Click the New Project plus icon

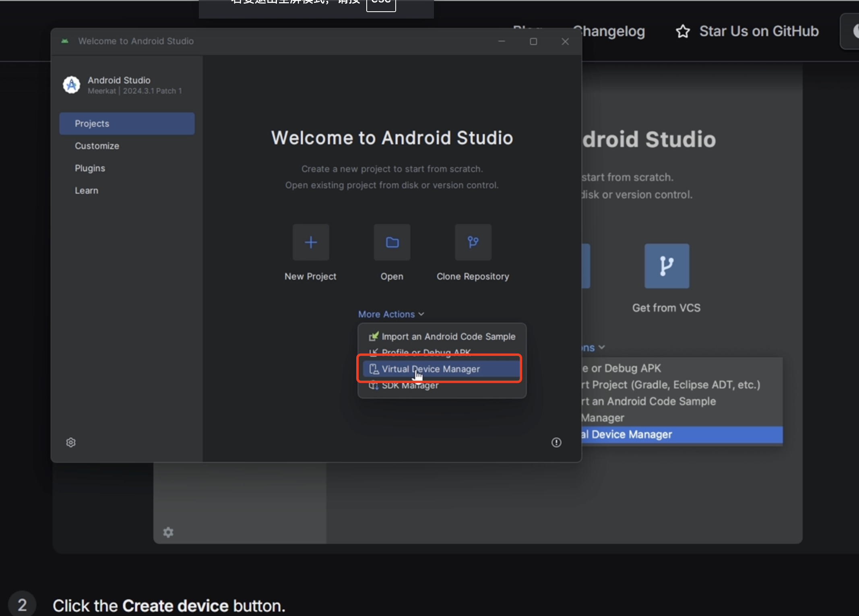coord(310,242)
